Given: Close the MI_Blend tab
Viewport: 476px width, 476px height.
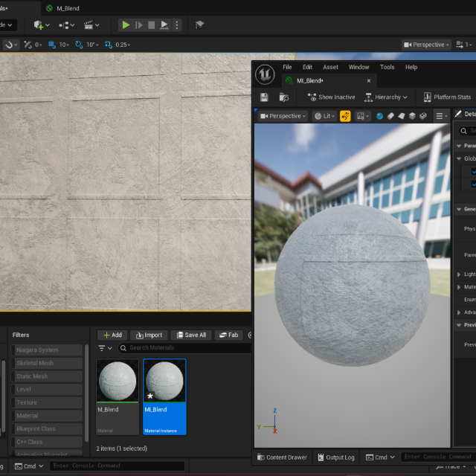Looking at the screenshot, I should click(369, 81).
